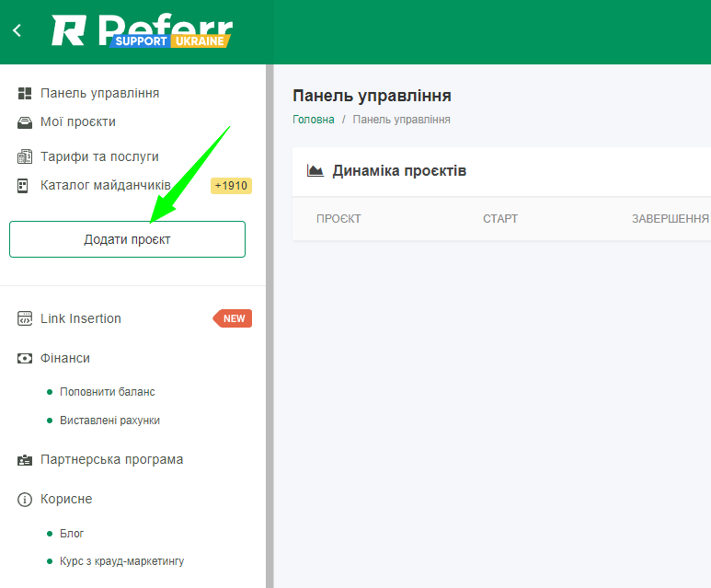Follow the Головна breadcrumb link
This screenshot has width=711, height=588.
(313, 120)
